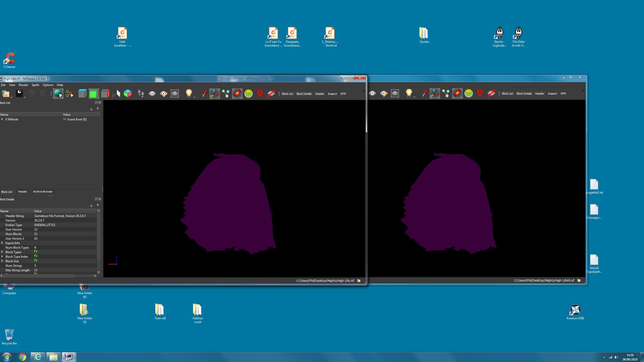This screenshot has height=362, width=644.
Task: Switch to the green front view cube
Action: point(94,94)
